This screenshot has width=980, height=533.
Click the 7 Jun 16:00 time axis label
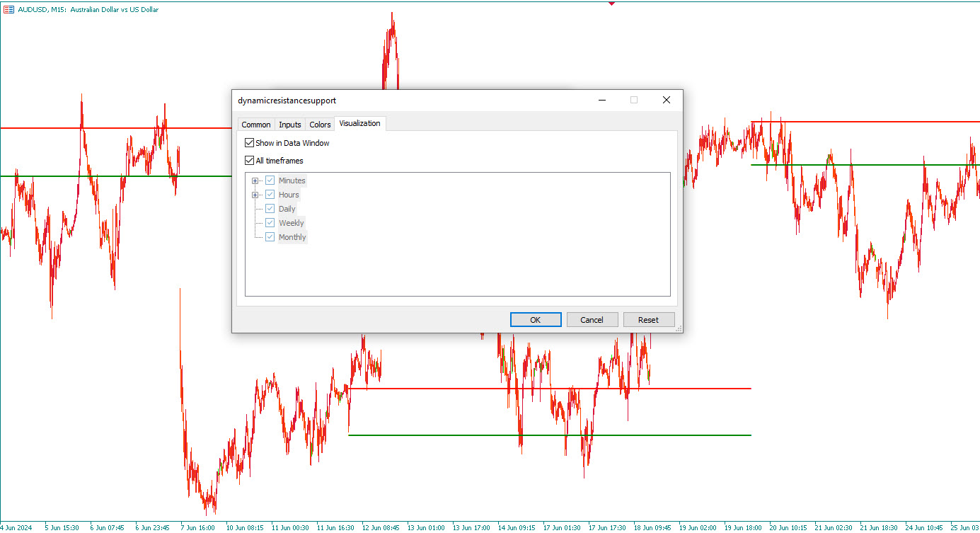(198, 527)
